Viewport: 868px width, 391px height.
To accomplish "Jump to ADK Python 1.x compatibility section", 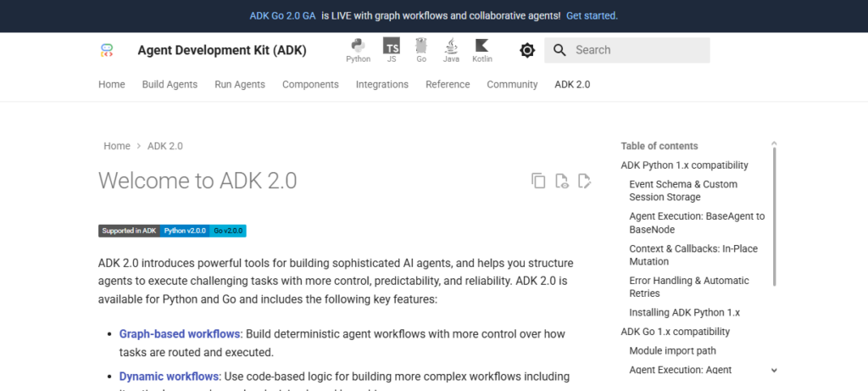I will 685,165.
